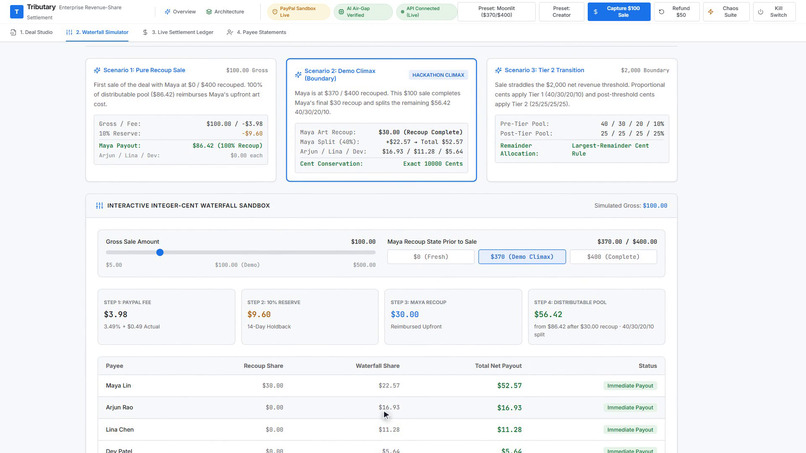Click the Scenario 3 sparkle icon

pos(498,70)
